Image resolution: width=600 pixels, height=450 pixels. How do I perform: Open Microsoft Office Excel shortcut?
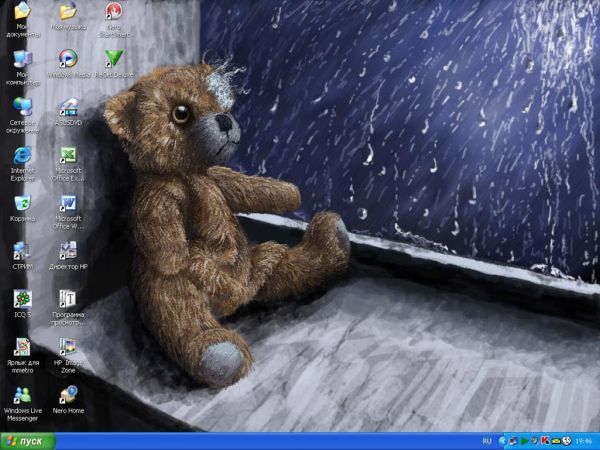click(x=68, y=155)
